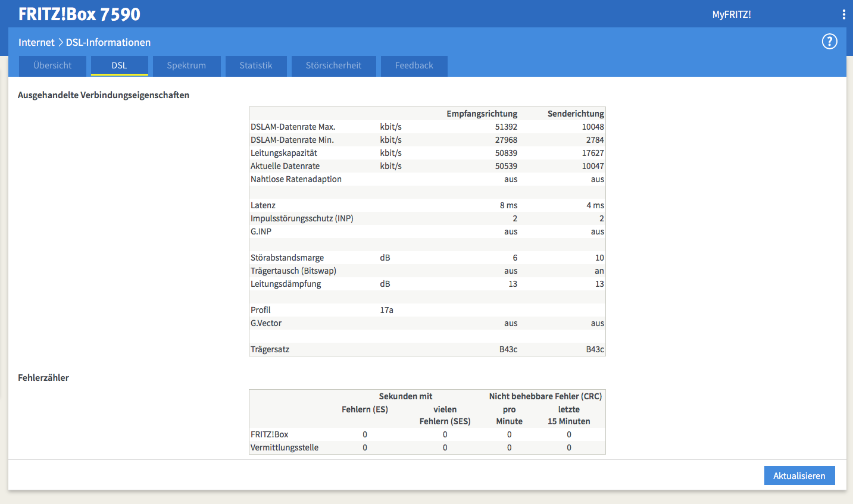Select the value 17627
853x504 pixels.
[x=593, y=153]
